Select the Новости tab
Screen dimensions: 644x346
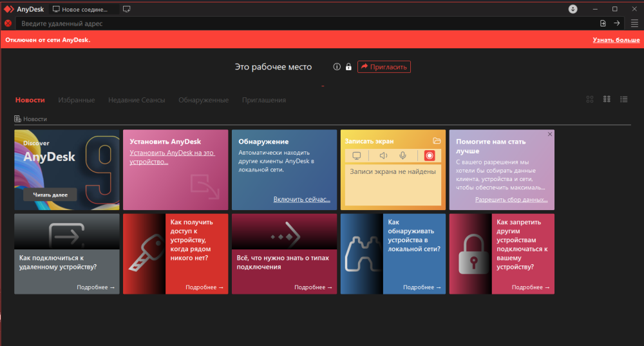tap(30, 100)
